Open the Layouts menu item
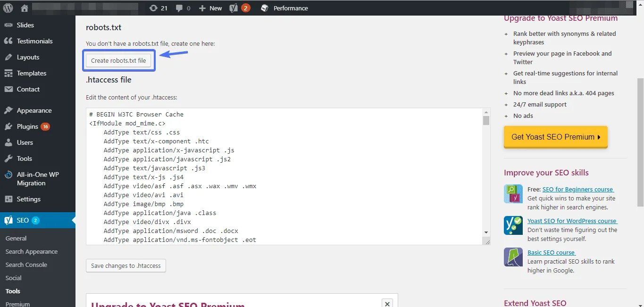This screenshot has height=307, width=644. click(x=28, y=57)
